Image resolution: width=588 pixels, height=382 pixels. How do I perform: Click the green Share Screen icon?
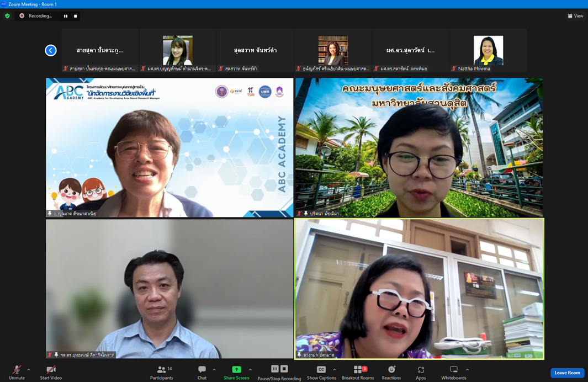point(236,369)
